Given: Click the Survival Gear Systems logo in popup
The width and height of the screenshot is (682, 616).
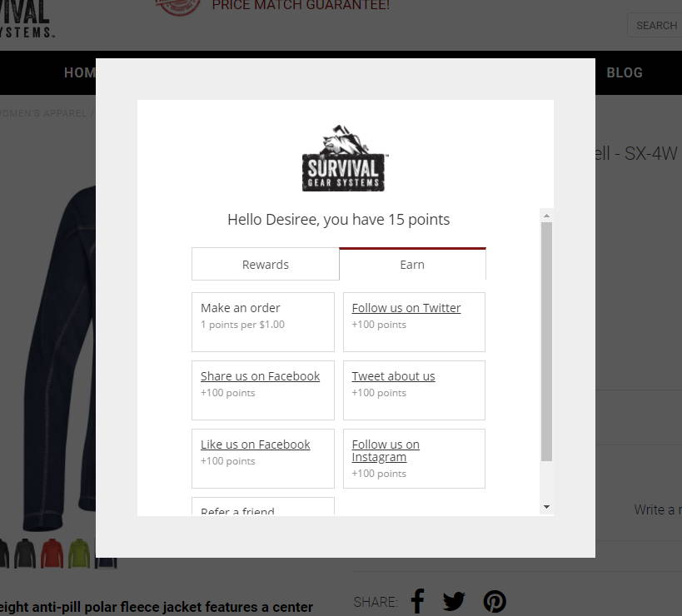Looking at the screenshot, I should (344, 158).
